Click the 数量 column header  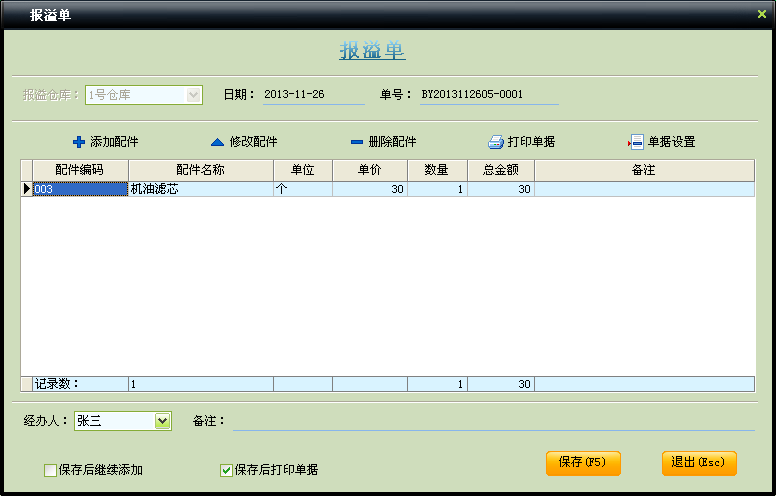437,170
